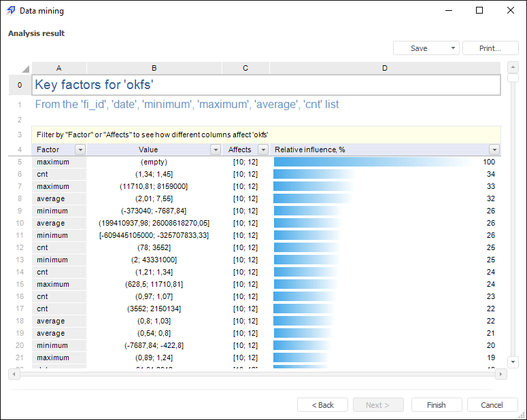Screen dimensions: 527x420
Task: Open the Factor column filter dropdown
Action: [80, 150]
